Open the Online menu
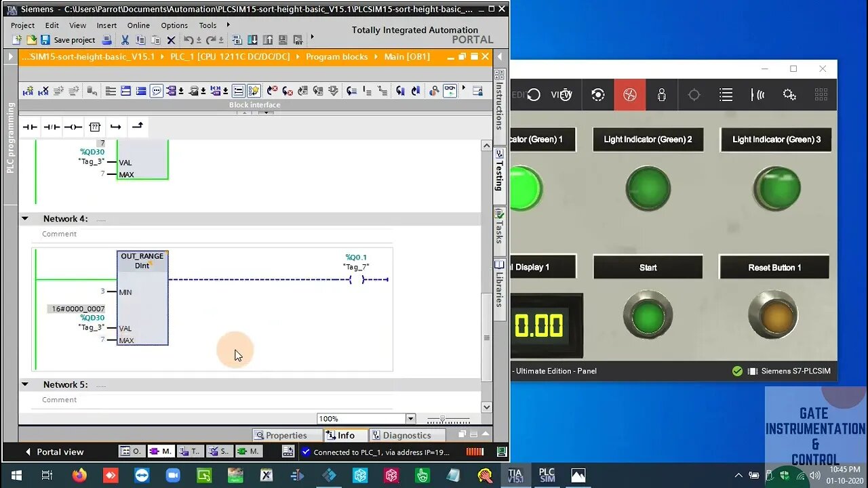Screen dimensions: 868x488 click(x=138, y=25)
